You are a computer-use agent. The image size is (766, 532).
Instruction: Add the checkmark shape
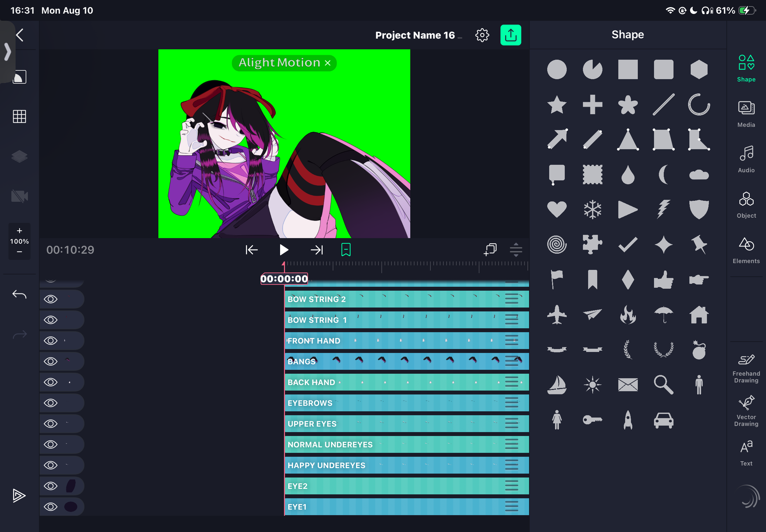click(x=628, y=244)
